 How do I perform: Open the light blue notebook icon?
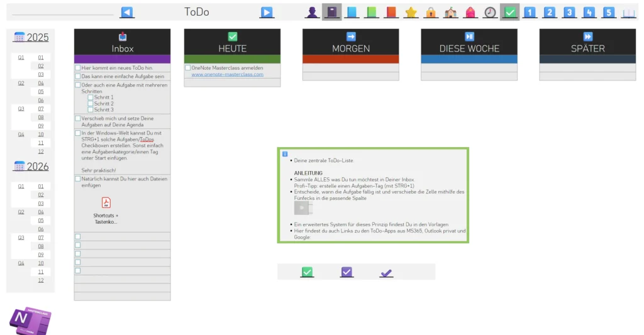point(352,13)
